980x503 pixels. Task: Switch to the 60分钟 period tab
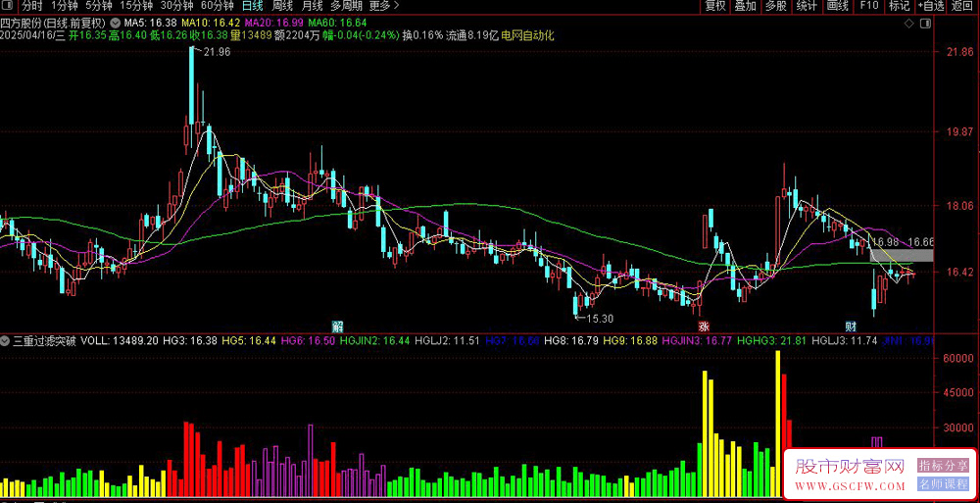click(217, 6)
